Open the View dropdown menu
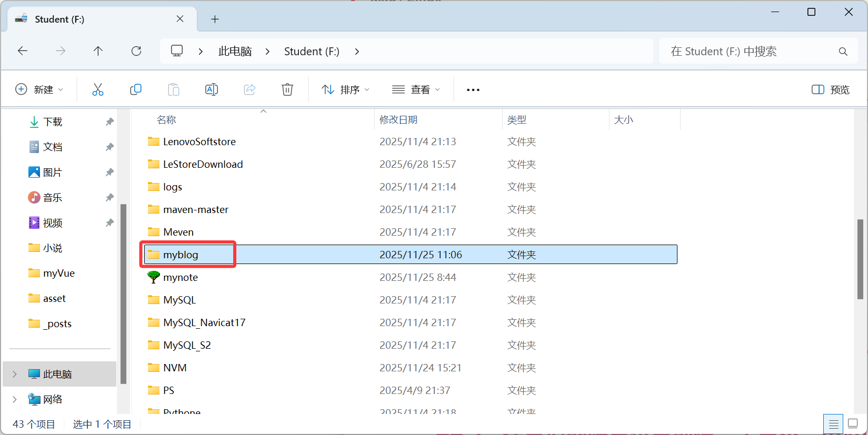Image resolution: width=868 pixels, height=435 pixels. pos(416,89)
